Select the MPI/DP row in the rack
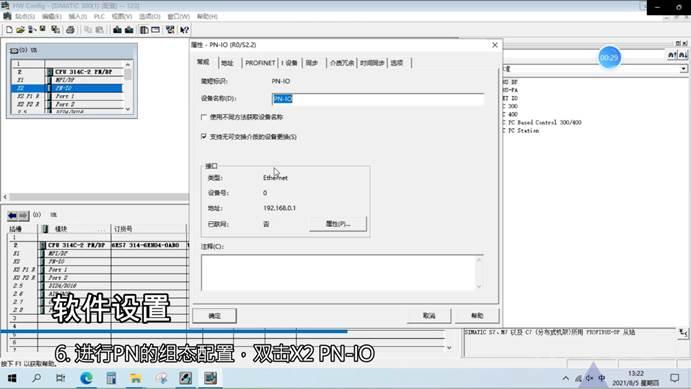Viewport: 691px width, 389px height. (x=66, y=80)
